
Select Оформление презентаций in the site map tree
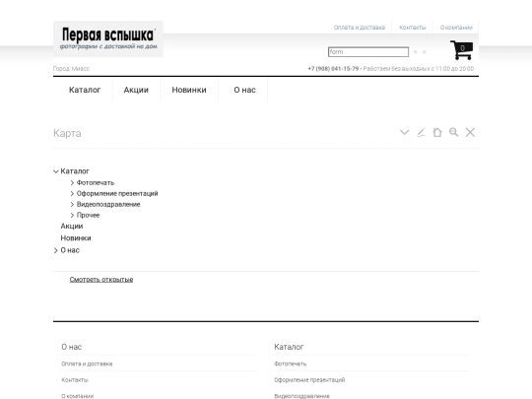coord(117,194)
